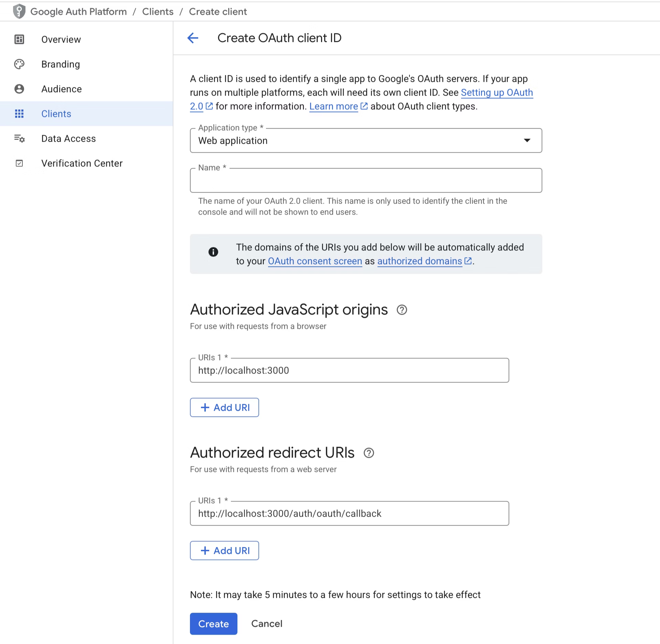Image resolution: width=660 pixels, height=644 pixels.
Task: Click Add URI under Authorized redirect URIs
Action: (x=224, y=550)
